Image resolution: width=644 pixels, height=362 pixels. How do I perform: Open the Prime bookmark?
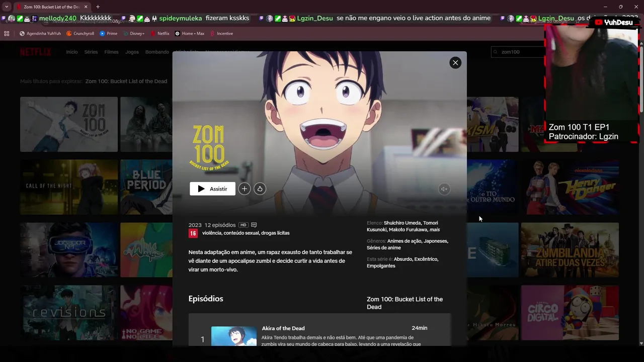click(108, 34)
